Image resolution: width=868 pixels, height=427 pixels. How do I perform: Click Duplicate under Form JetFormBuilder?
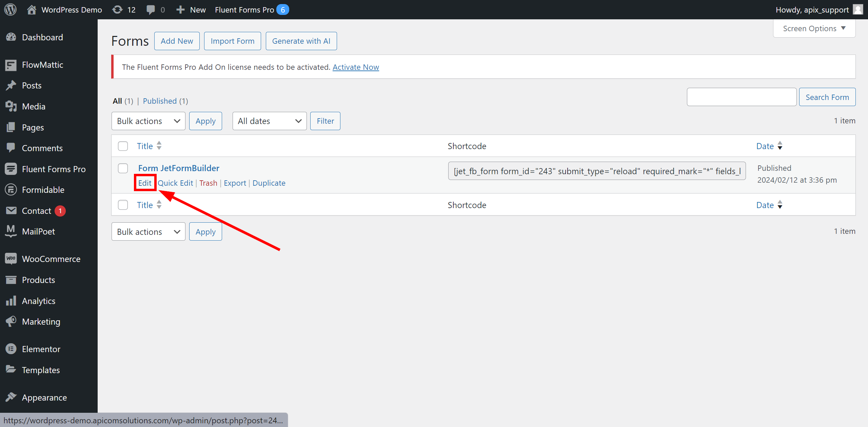coord(269,183)
